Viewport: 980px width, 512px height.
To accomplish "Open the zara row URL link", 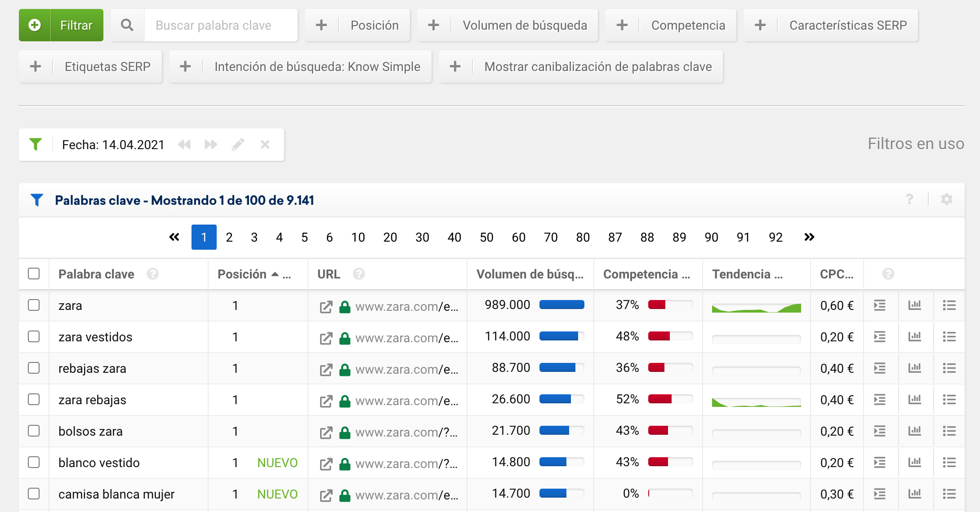I will 406,306.
